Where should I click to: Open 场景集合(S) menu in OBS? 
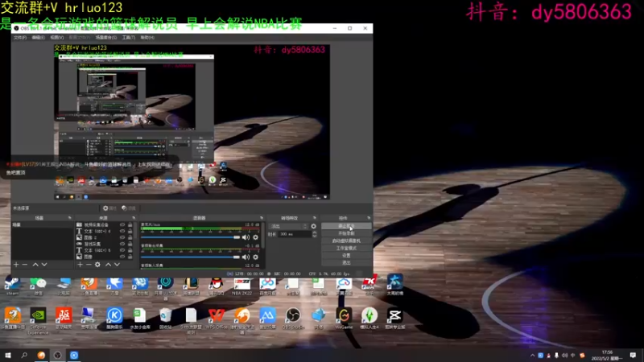(x=106, y=37)
